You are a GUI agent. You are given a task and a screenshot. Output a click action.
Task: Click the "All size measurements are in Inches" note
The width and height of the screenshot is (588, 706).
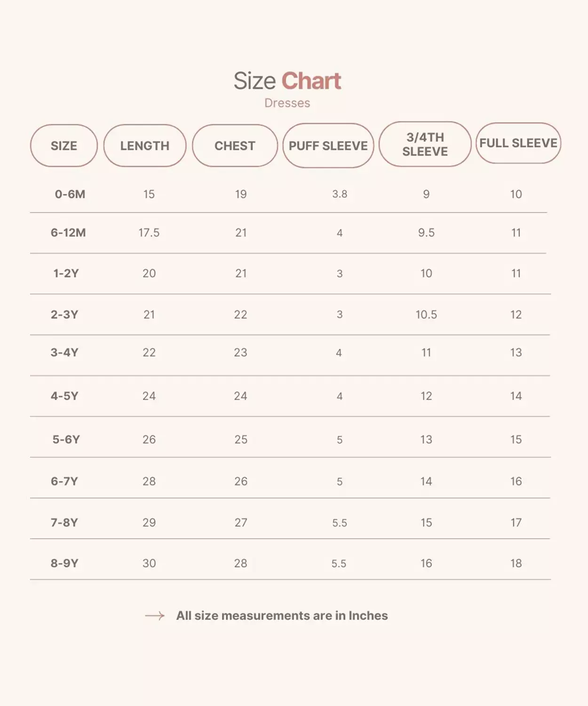click(282, 616)
